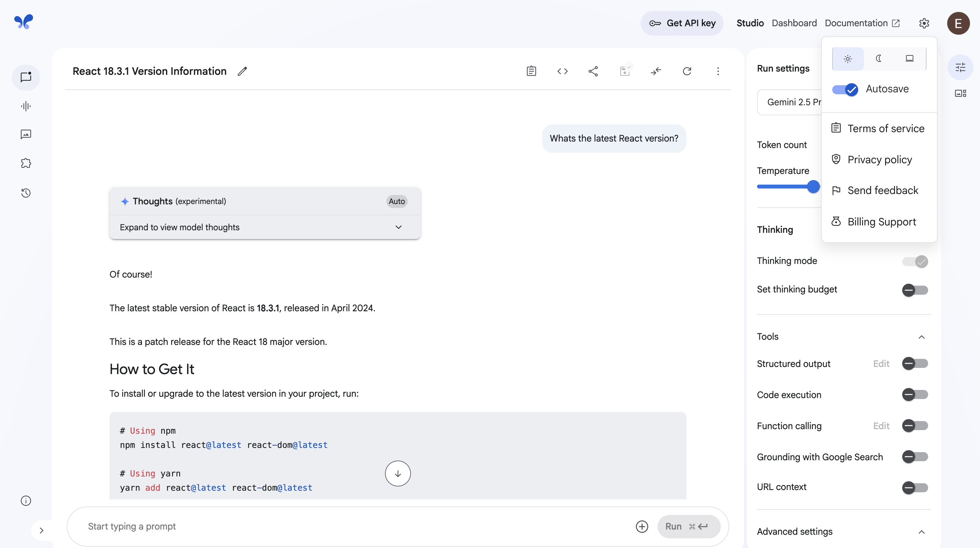Click the 'Token count' label

point(782,145)
